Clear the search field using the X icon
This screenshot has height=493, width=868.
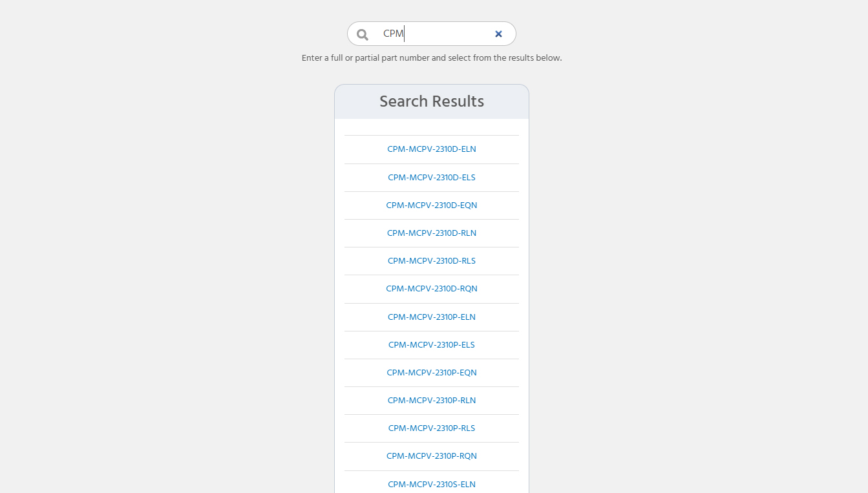coord(498,34)
